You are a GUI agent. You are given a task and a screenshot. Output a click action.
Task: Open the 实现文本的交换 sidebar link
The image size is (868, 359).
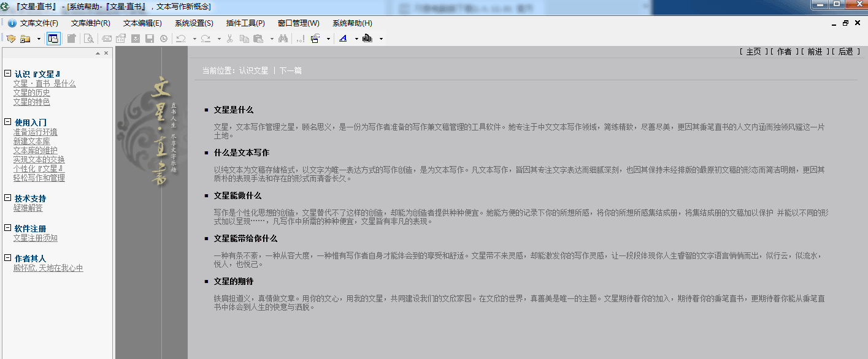(39, 159)
